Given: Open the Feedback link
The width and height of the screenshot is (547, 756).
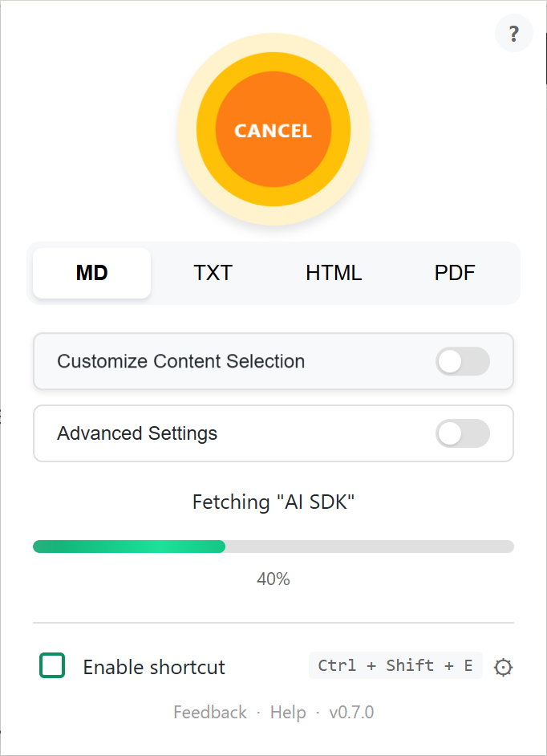Looking at the screenshot, I should point(209,712).
